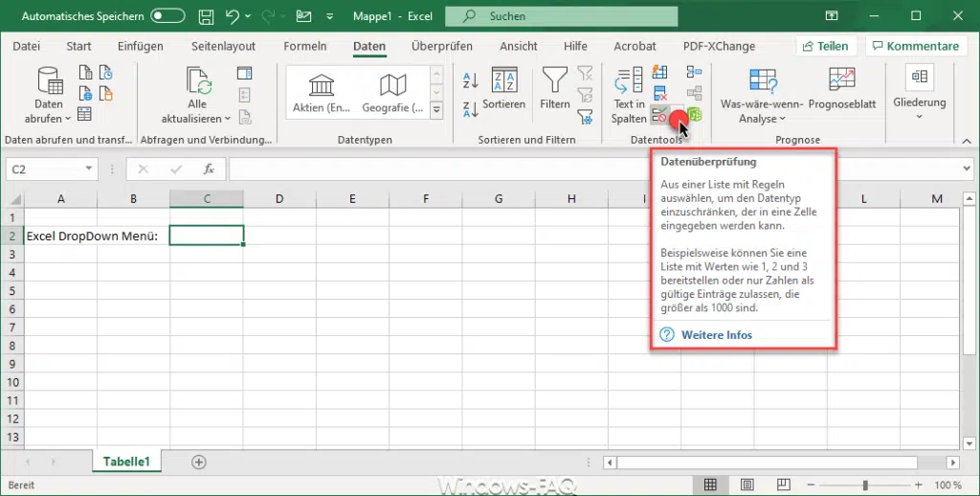Add a new sheet with plus icon
The width and height of the screenshot is (980, 496).
click(x=199, y=462)
